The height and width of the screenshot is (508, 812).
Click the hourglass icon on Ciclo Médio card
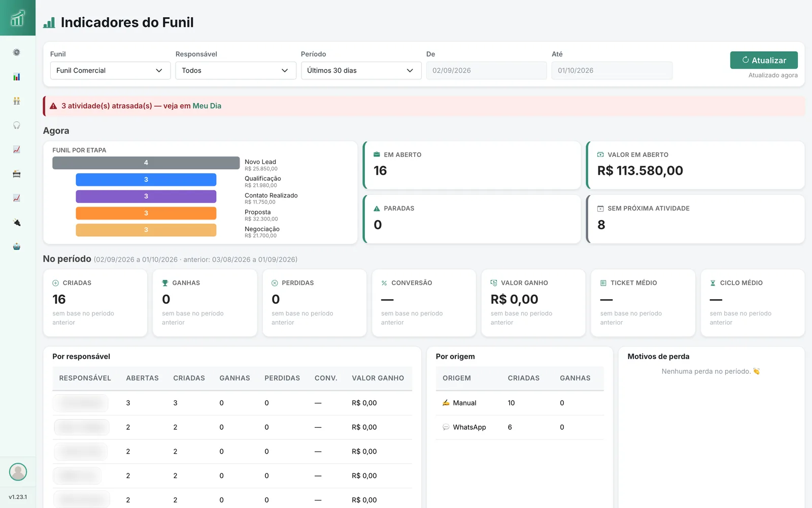[713, 283]
